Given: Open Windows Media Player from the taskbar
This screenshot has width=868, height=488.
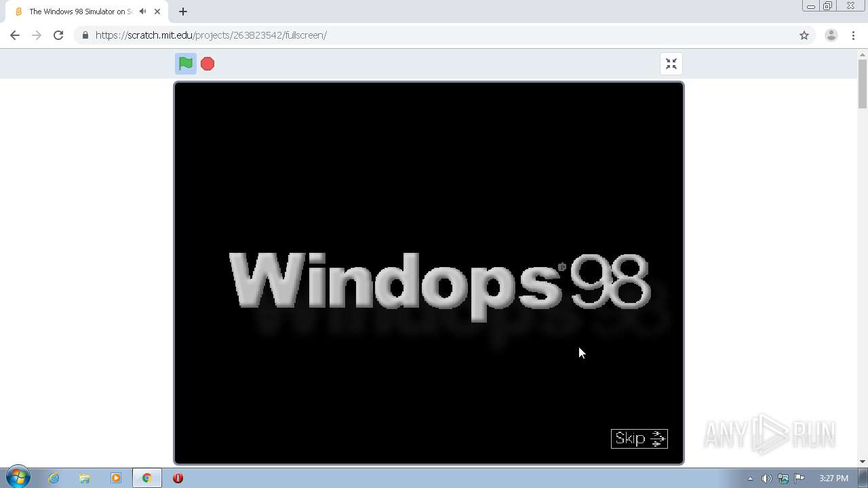Looking at the screenshot, I should point(116,478).
